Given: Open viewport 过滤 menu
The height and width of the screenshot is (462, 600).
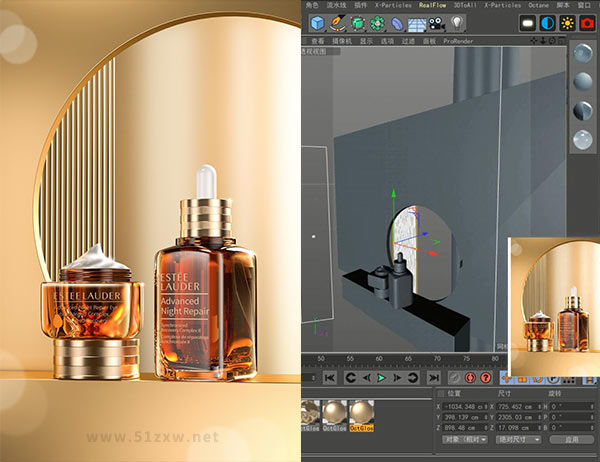Looking at the screenshot, I should click(x=408, y=41).
